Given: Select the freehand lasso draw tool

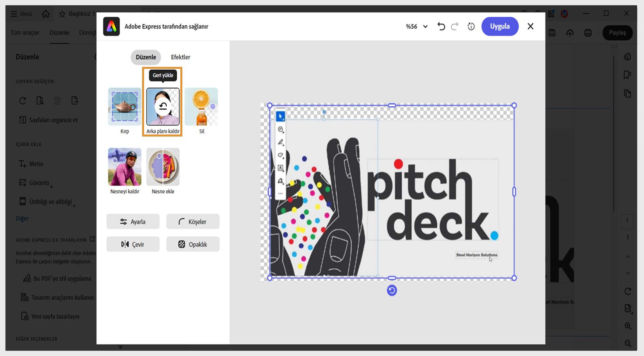Looking at the screenshot, I should click(x=281, y=155).
